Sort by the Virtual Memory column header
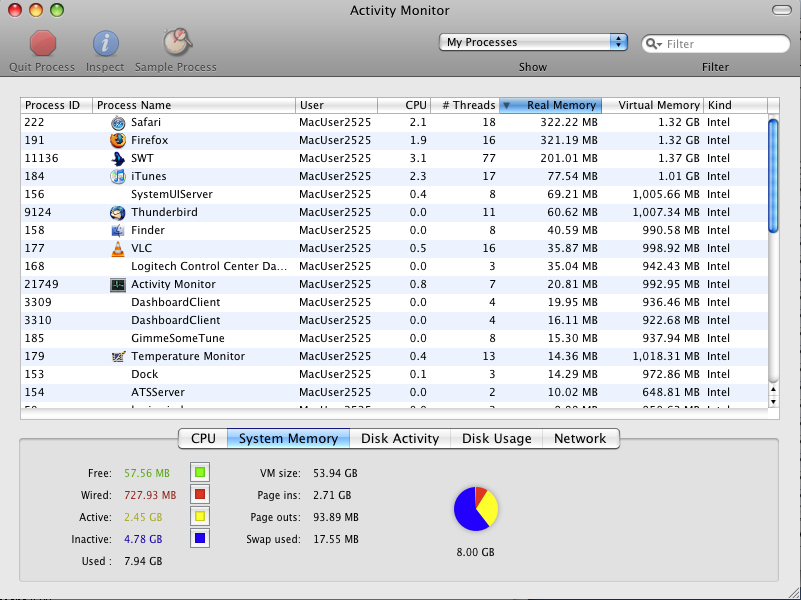 click(653, 105)
